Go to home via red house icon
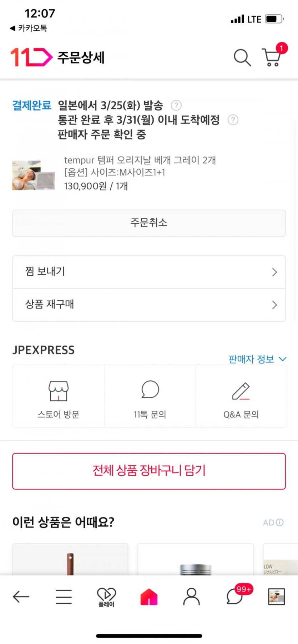Image resolution: width=298 pixels, height=644 pixels. tap(149, 597)
